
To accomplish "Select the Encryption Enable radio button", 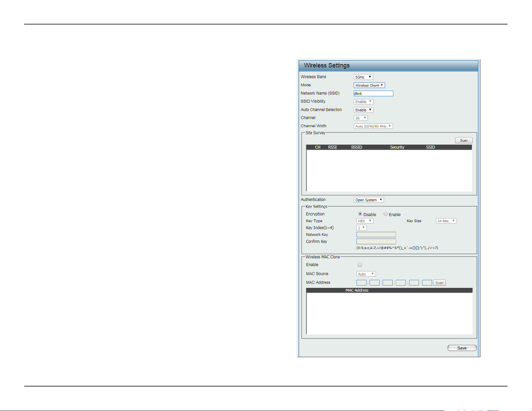I will click(386, 214).
